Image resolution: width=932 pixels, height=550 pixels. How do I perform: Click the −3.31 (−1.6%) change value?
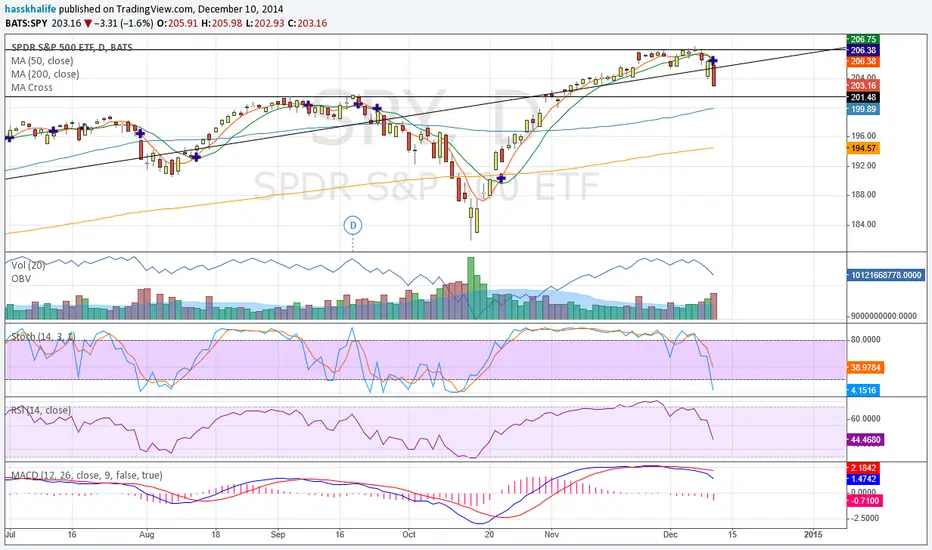pyautogui.click(x=124, y=24)
